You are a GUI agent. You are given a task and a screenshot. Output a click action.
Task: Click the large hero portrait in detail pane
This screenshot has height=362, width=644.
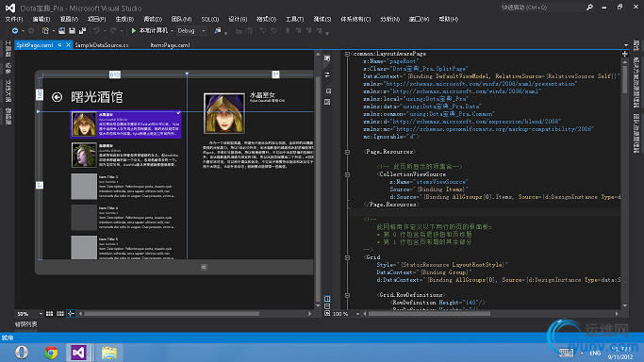(224, 113)
